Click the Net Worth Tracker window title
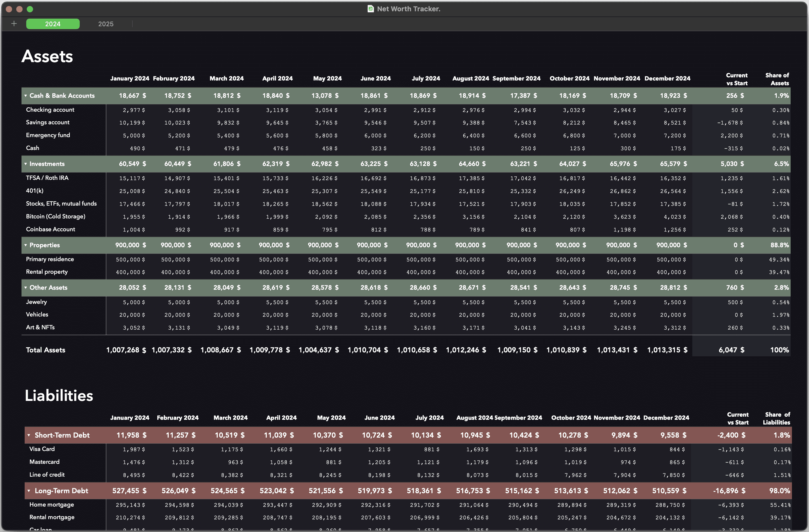 (x=409, y=9)
